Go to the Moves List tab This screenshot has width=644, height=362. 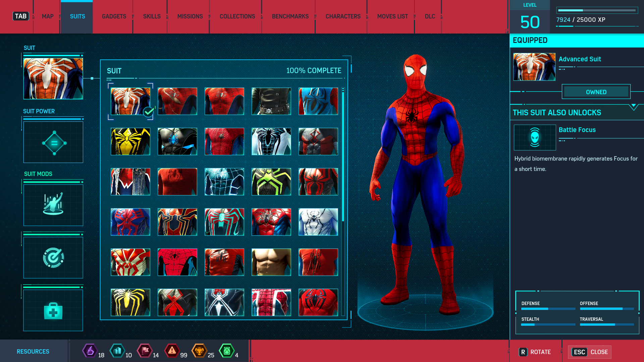coord(392,16)
